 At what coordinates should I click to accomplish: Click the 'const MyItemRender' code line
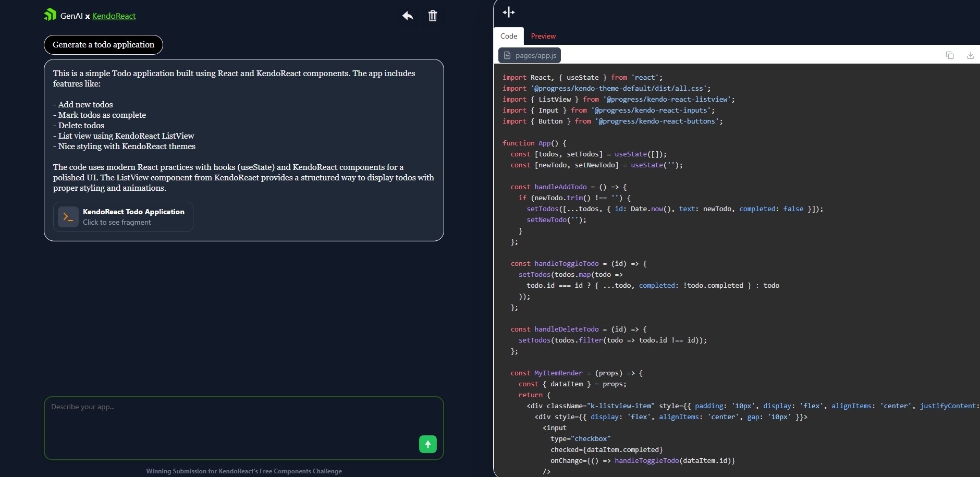[x=577, y=373]
